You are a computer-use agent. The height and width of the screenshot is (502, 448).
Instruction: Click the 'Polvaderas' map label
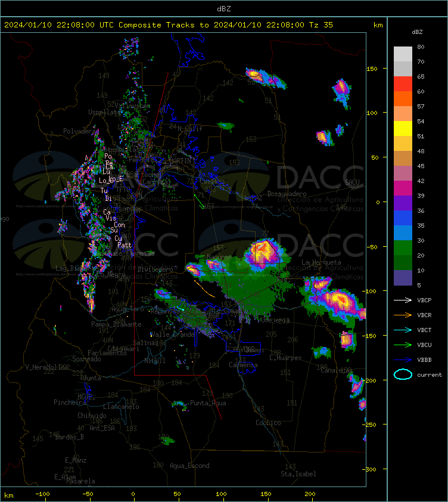pos(80,131)
